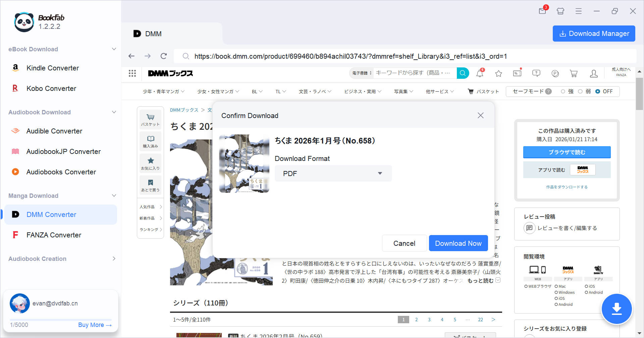Open the DMM shopping cart icon
The height and width of the screenshot is (338, 644).
pyautogui.click(x=574, y=73)
